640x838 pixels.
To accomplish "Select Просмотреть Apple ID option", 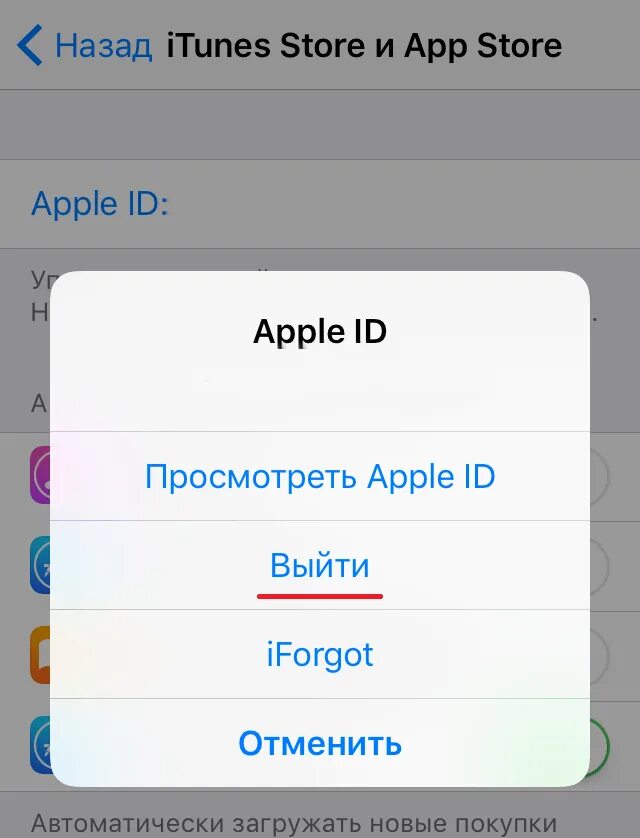I will (320, 476).
